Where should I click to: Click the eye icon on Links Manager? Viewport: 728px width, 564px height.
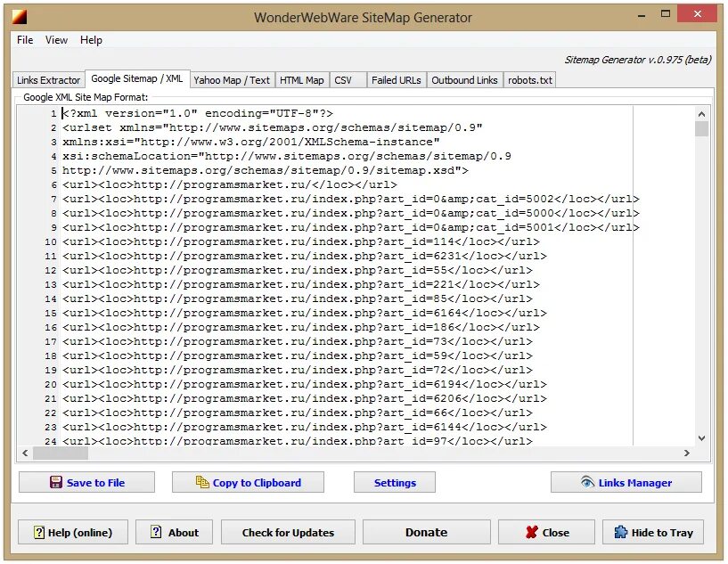point(587,482)
